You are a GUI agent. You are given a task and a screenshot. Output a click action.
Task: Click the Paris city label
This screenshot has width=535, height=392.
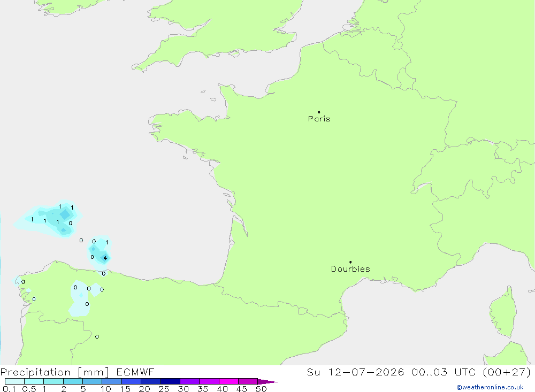point(319,119)
